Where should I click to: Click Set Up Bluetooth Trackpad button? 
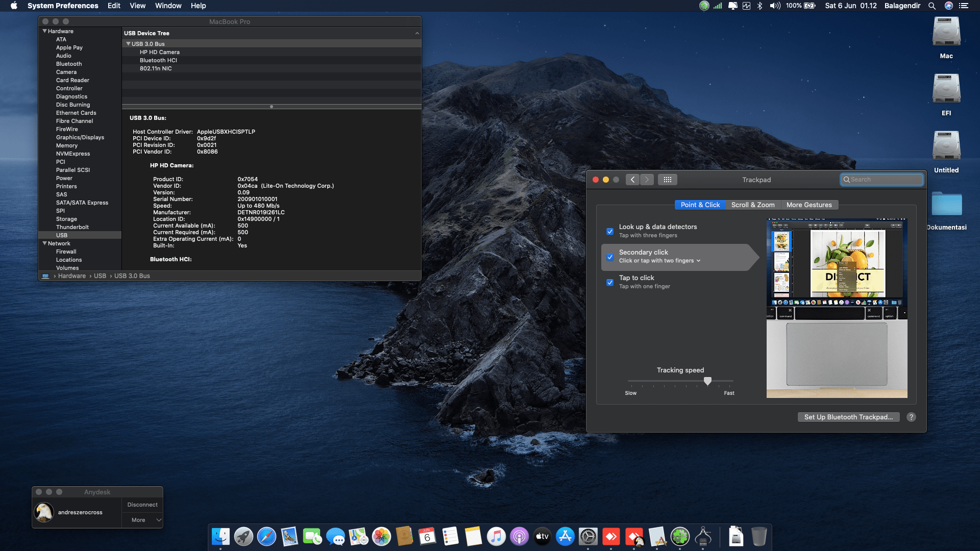(848, 417)
